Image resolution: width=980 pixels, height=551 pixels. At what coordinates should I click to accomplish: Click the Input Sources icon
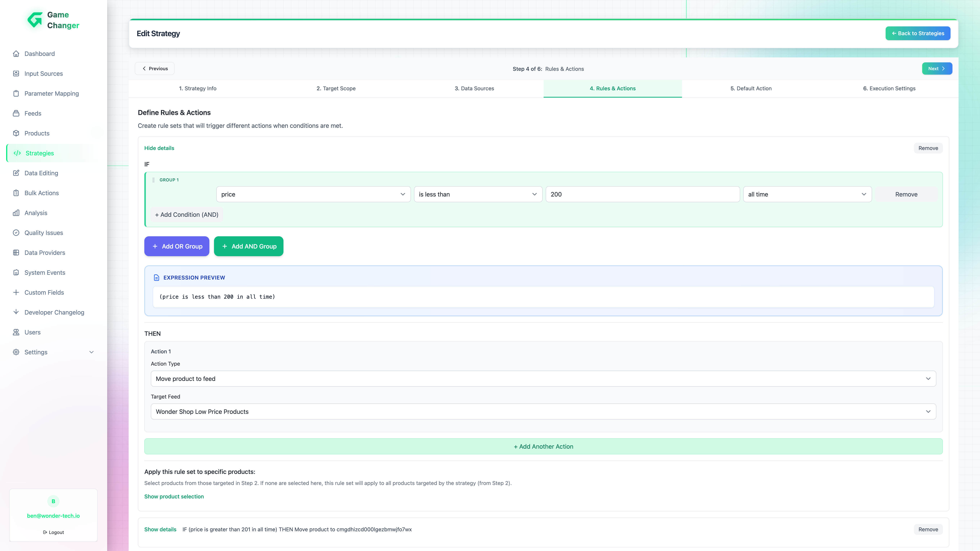coord(16,73)
